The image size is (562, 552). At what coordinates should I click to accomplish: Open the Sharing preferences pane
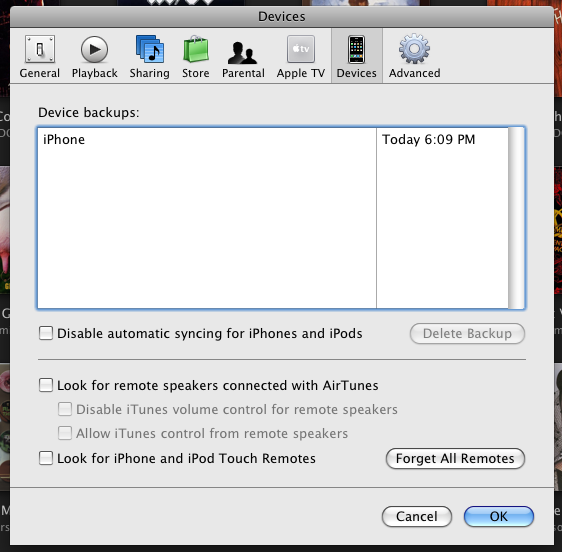(149, 56)
